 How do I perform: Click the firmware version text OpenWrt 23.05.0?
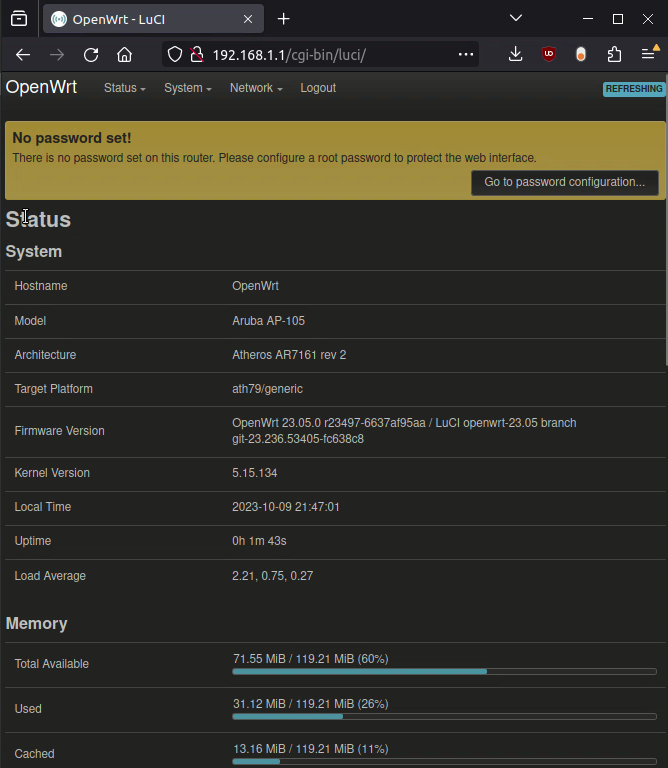(x=404, y=431)
